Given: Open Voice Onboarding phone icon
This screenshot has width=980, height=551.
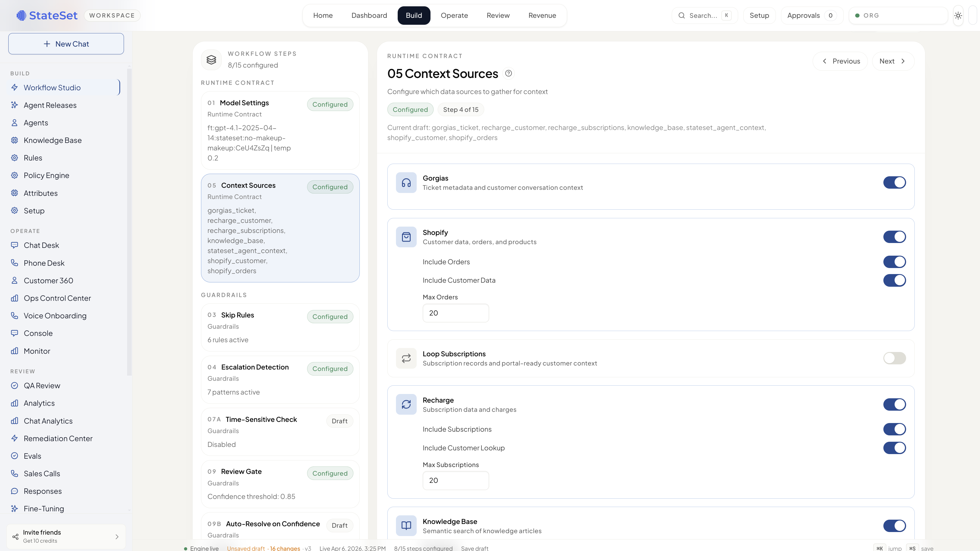Looking at the screenshot, I should click(14, 315).
